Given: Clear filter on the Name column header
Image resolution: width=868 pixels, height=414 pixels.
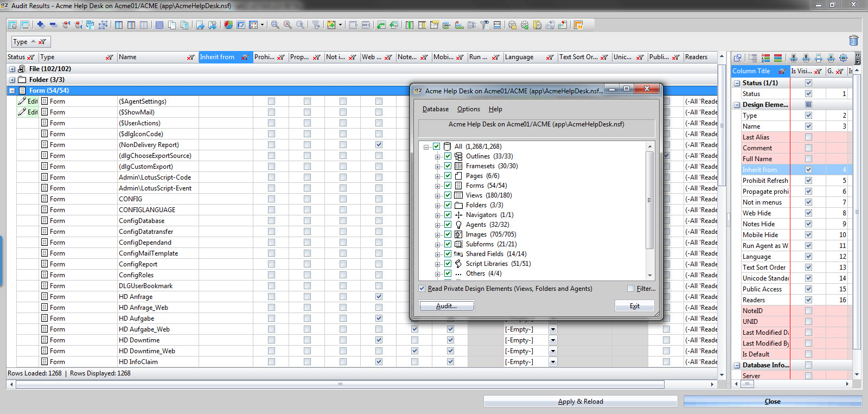Looking at the screenshot, I should pyautogui.click(x=190, y=57).
